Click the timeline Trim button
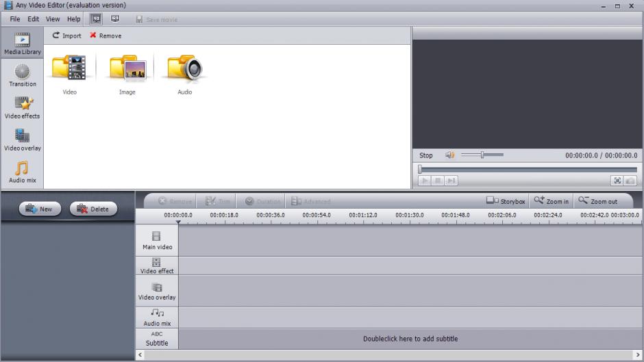Screen dimensions: 644x362 pyautogui.click(x=218, y=201)
